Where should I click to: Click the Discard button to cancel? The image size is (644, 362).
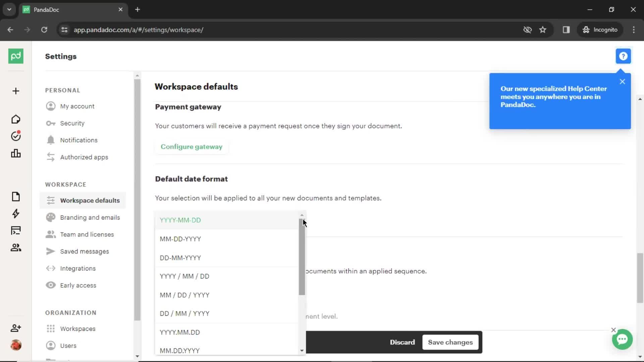click(x=402, y=342)
